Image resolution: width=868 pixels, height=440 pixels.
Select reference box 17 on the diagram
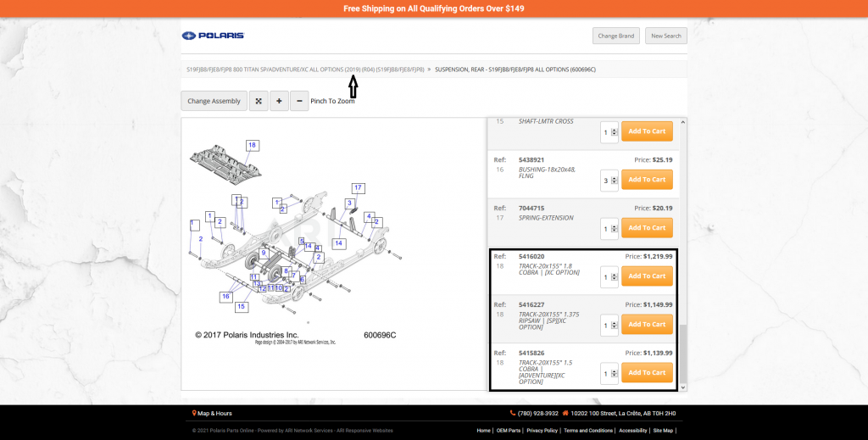coord(358,187)
